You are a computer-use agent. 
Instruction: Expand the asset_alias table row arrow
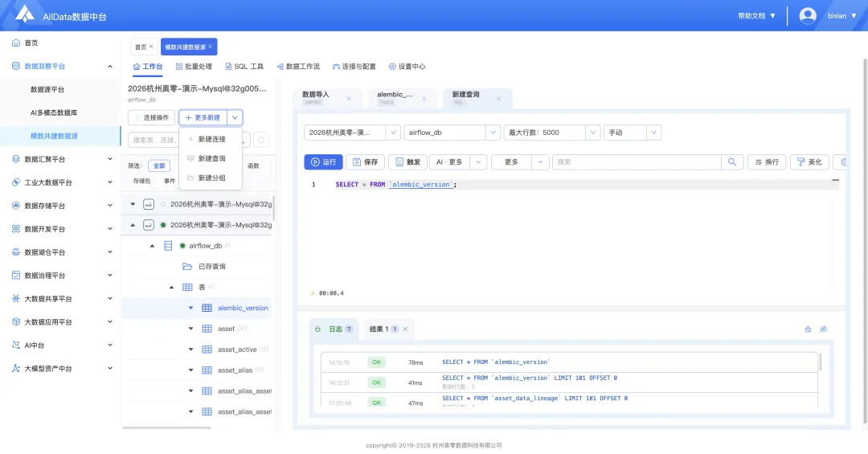click(190, 370)
